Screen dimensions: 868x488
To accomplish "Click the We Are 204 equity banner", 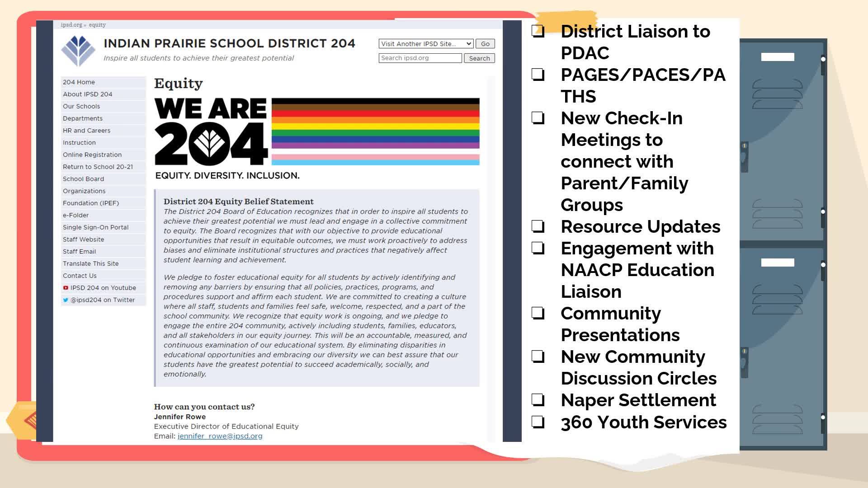I will (316, 138).
